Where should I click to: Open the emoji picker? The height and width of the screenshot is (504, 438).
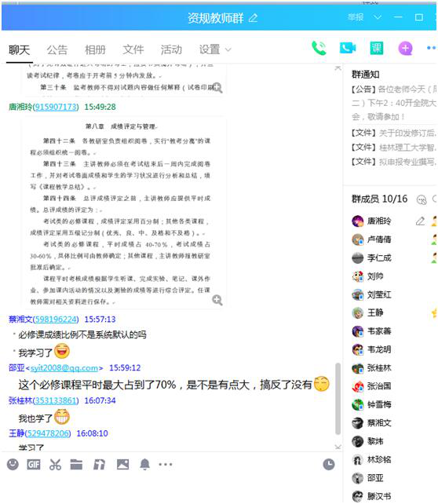click(13, 464)
